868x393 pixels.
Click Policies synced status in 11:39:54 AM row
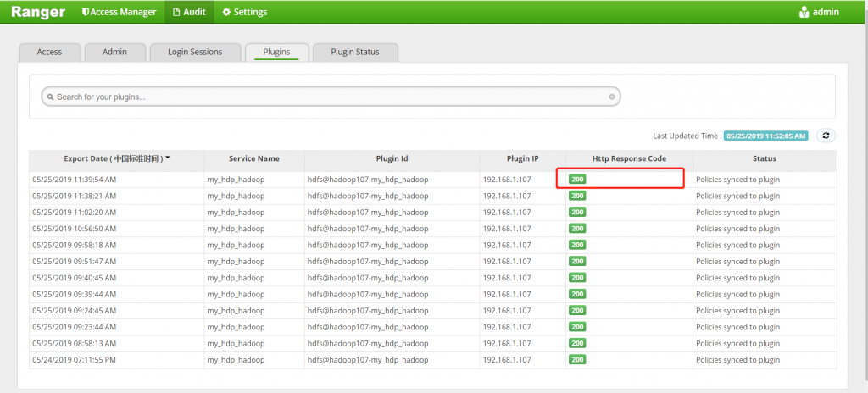click(738, 180)
